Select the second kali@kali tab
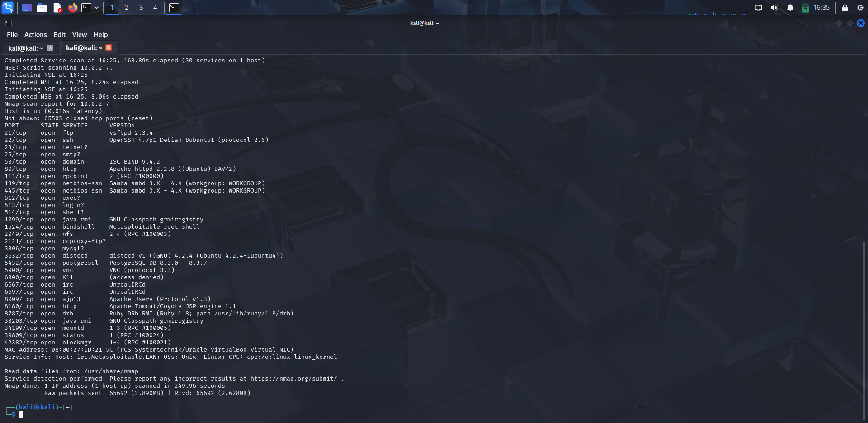 84,47
